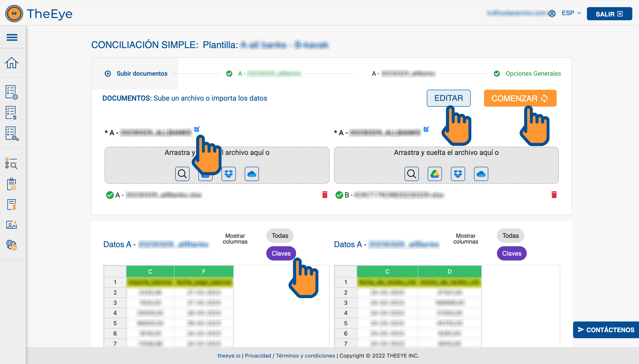Viewport: 639px width, 364px height.
Task: Go to Home via house icon
Action: click(x=12, y=63)
